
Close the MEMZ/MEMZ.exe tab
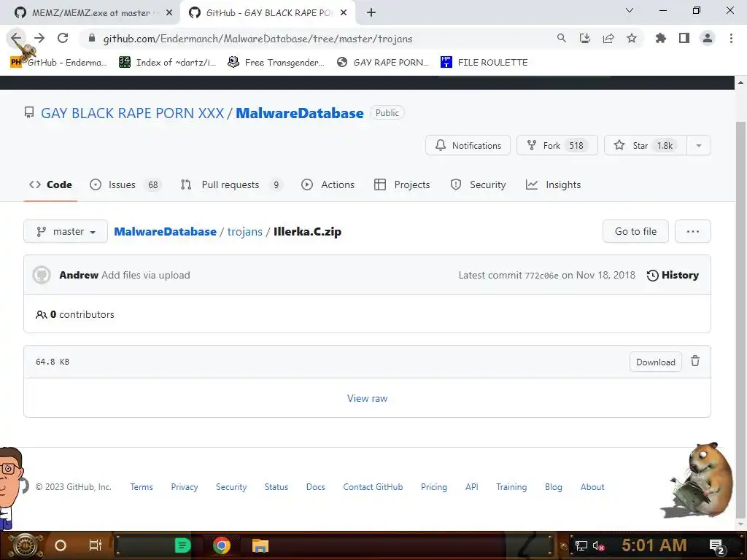[169, 13]
